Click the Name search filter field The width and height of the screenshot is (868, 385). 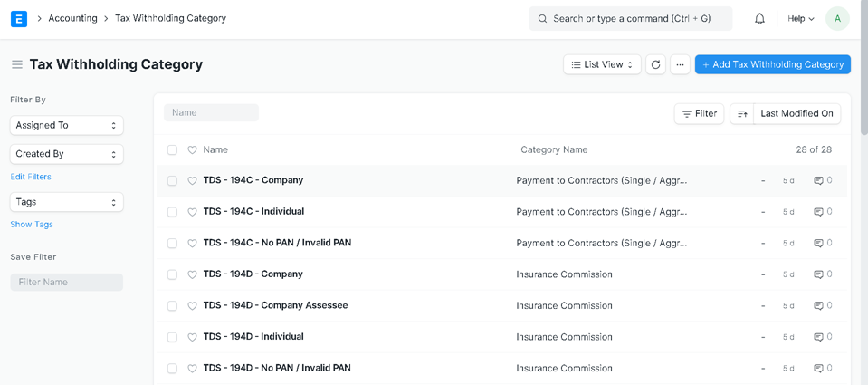(x=211, y=112)
